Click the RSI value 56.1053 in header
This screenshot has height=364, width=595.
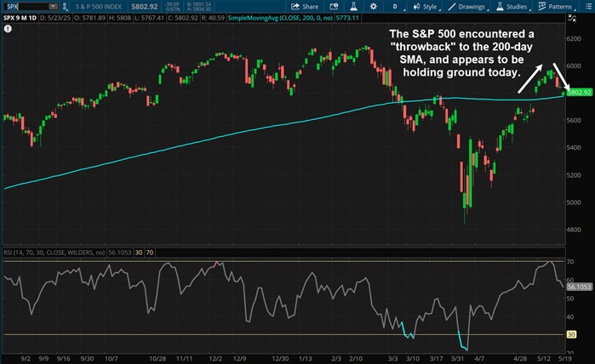119,253
